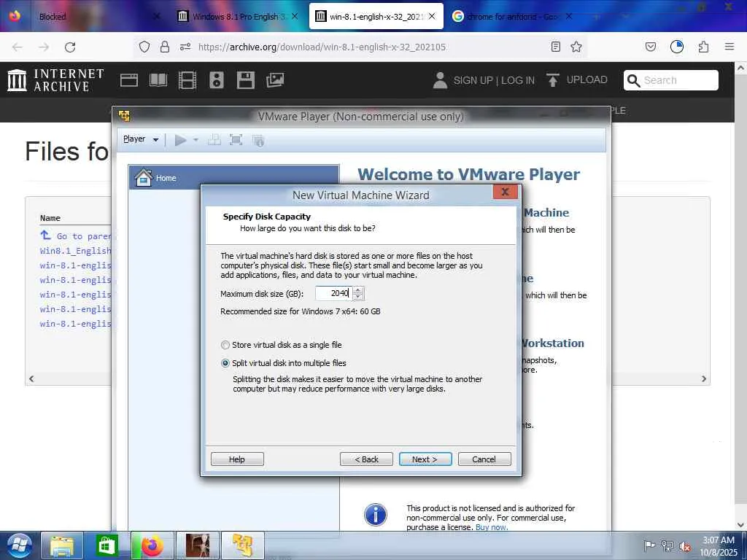Click the archive.org URL in address bar
Screen dimensions: 747x560
[322, 47]
